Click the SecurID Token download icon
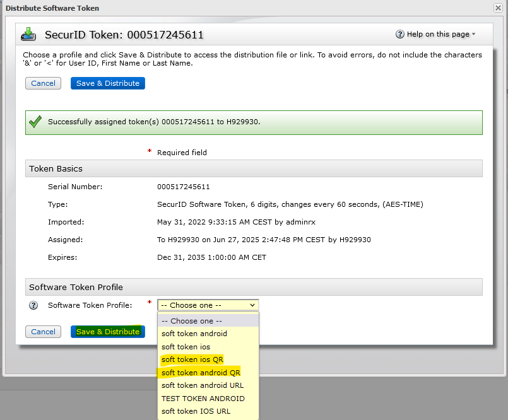Screen dimensions: 508x420 tap(29, 34)
